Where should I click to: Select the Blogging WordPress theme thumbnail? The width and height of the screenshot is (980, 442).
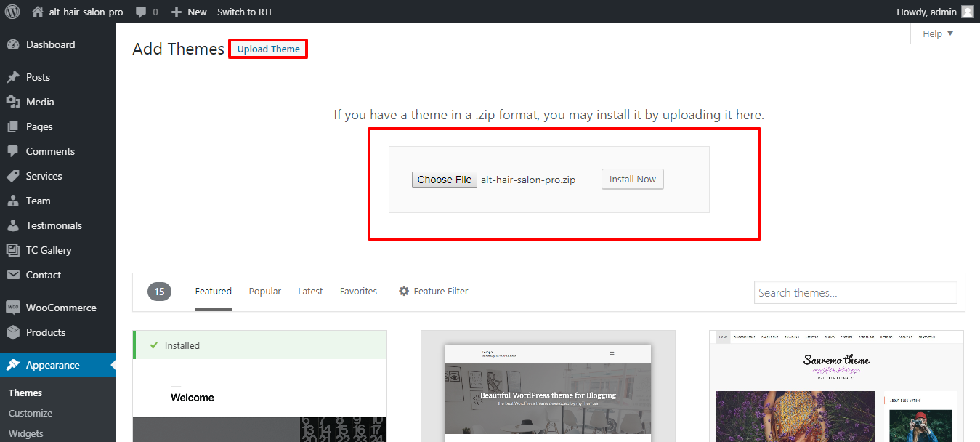point(548,386)
